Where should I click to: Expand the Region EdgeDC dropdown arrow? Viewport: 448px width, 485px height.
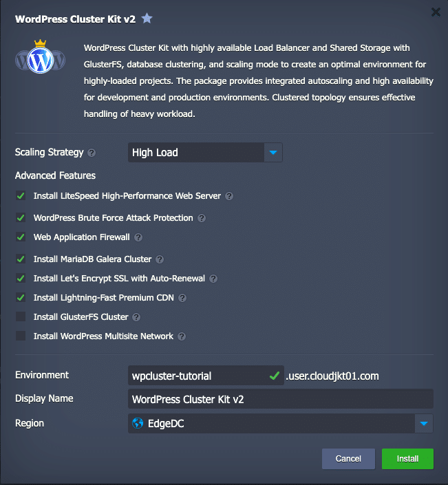click(x=423, y=423)
